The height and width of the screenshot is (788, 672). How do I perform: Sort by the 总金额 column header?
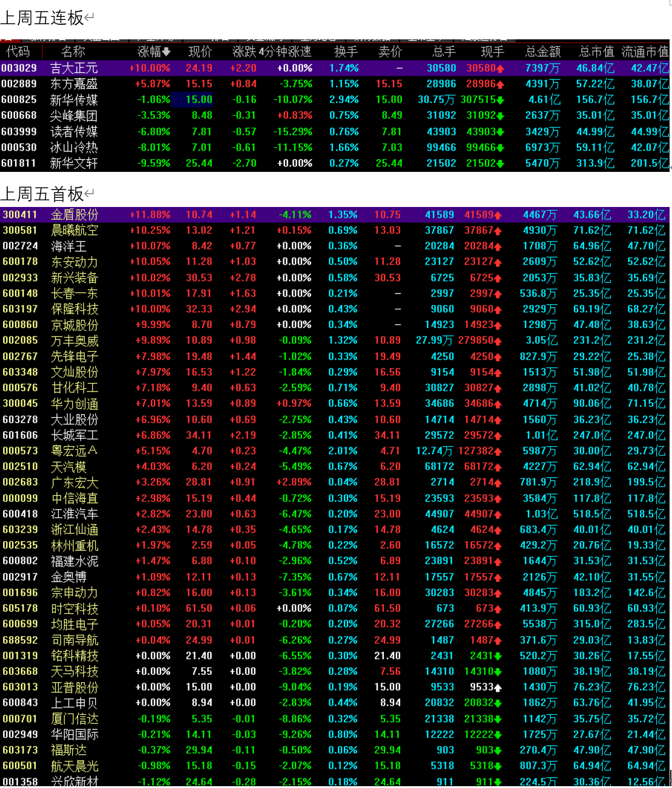[x=543, y=51]
